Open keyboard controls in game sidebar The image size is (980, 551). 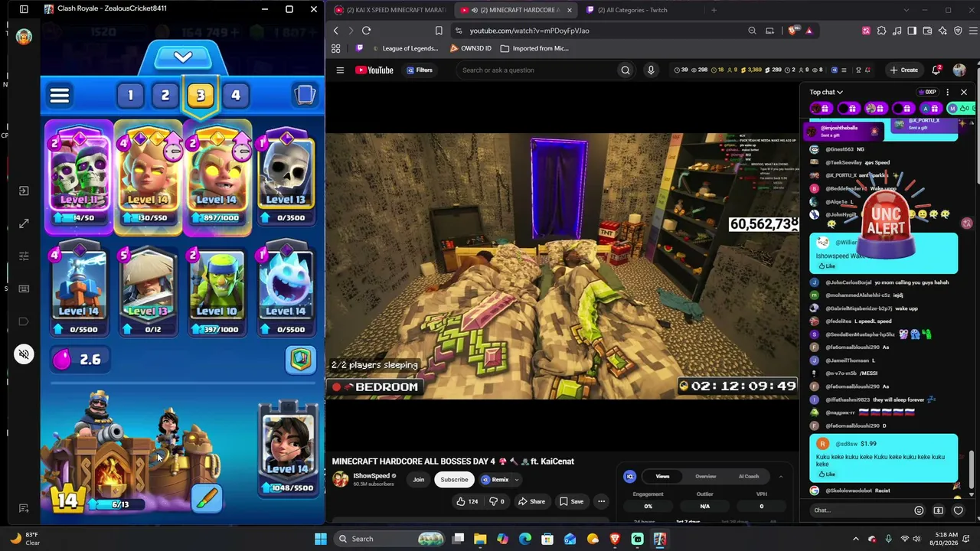[24, 289]
